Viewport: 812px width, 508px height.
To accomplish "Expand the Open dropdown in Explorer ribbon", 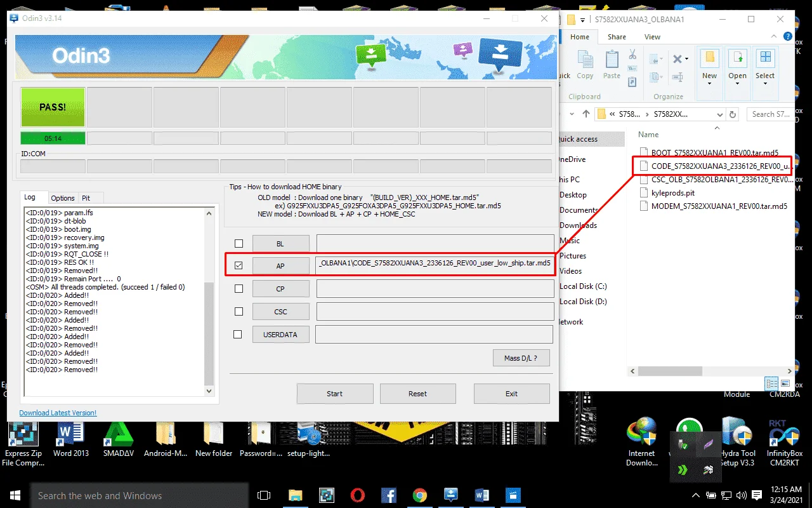I will [x=737, y=85].
